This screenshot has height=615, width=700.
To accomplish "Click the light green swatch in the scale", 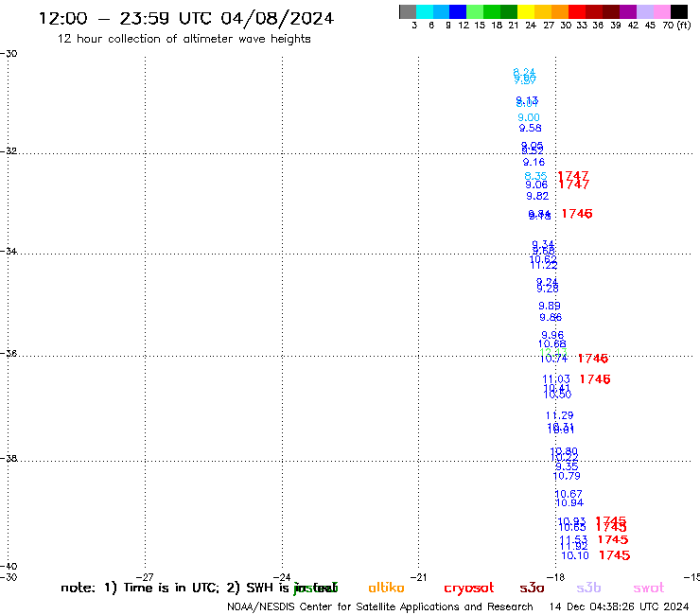I will coord(475,11).
